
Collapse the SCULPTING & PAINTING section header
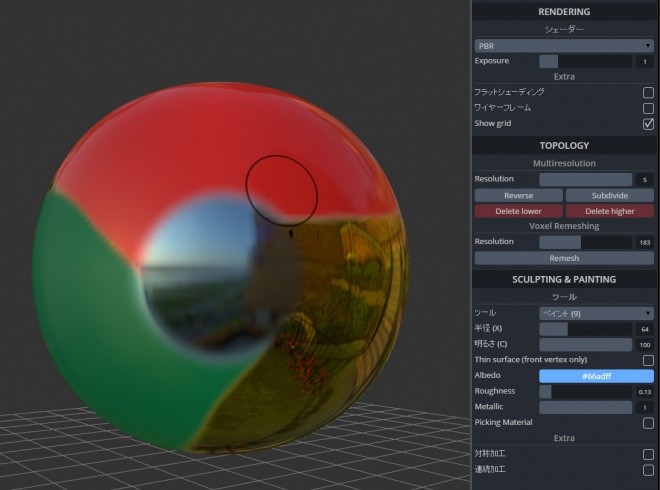(x=564, y=280)
